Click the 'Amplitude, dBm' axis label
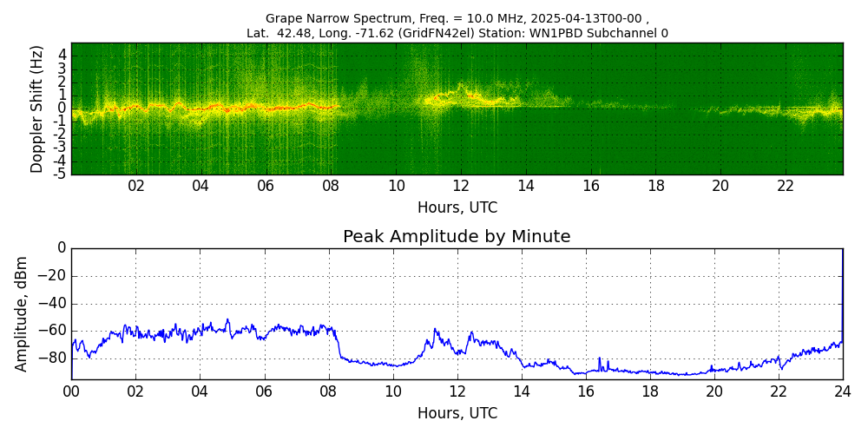This screenshot has height=434, width=868. (23, 313)
